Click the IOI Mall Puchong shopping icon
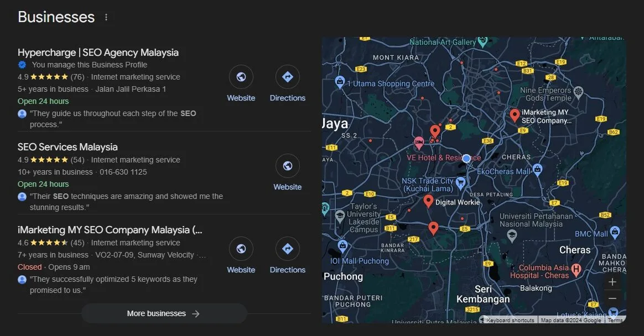644x336 pixels. coord(342,246)
